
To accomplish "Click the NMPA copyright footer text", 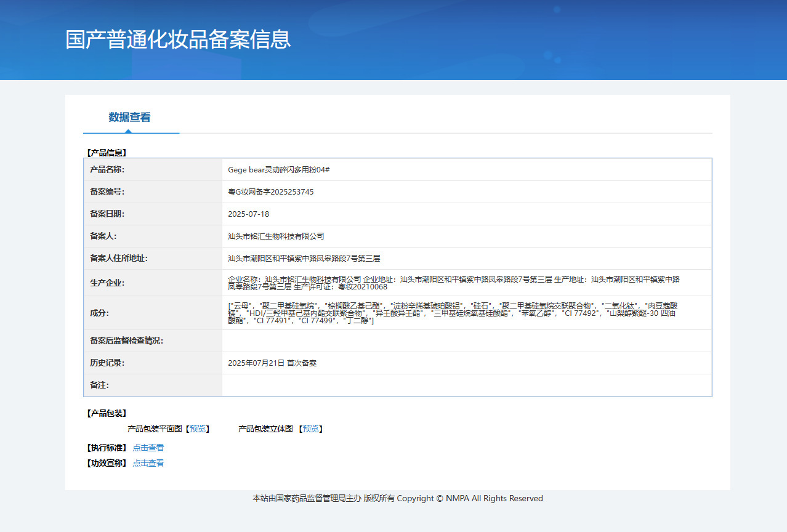I will click(398, 498).
